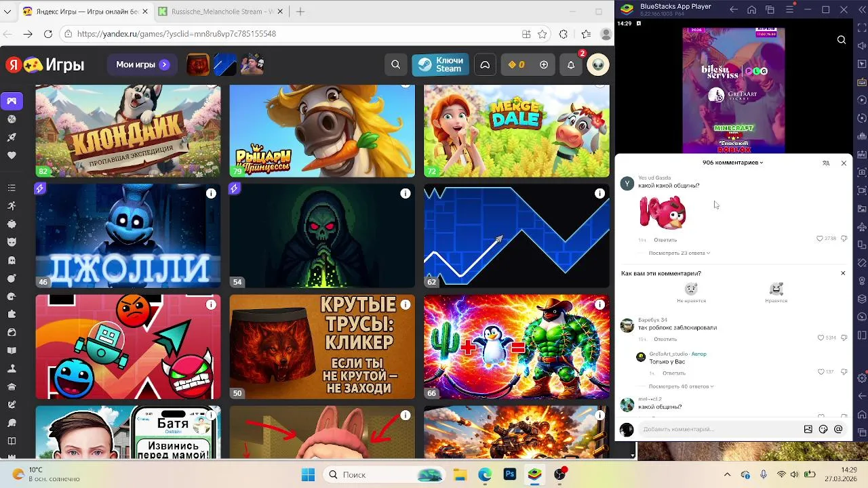Screen dimensions: 868x488
Task: Click the BlueStacks volume speaker icon
Action: 862,45
